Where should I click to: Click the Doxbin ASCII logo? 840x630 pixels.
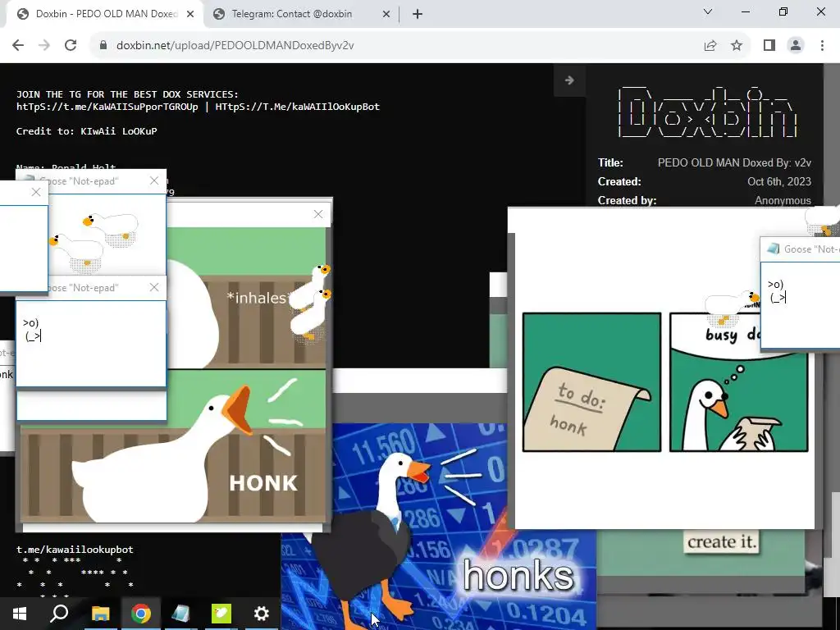point(707,112)
